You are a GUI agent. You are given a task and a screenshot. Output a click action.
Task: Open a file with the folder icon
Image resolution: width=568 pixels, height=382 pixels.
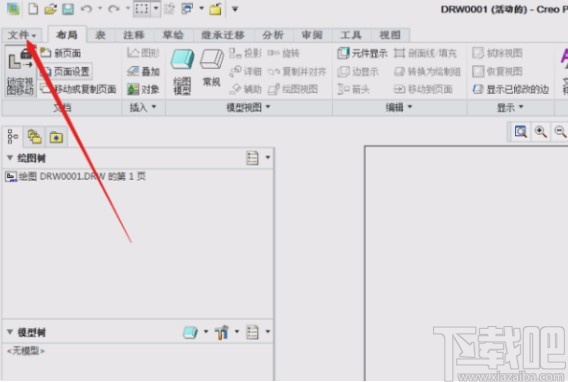click(x=50, y=9)
